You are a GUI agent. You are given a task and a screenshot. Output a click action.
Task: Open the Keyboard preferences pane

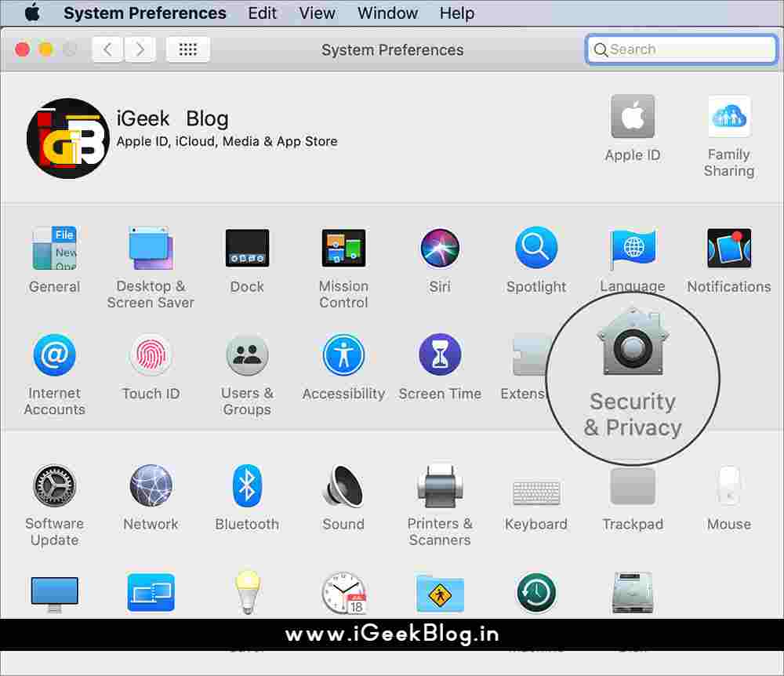[536, 505]
